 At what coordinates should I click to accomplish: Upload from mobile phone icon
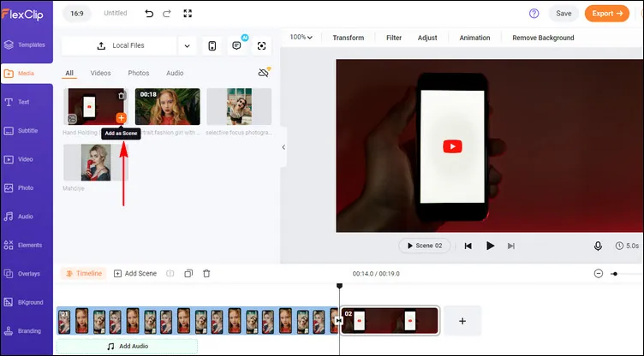point(212,45)
